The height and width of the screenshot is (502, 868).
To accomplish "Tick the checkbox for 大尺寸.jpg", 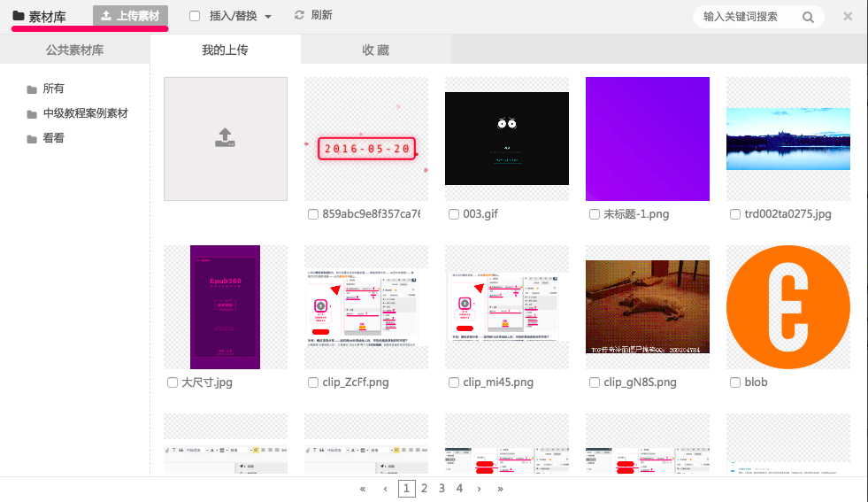I will [x=173, y=382].
